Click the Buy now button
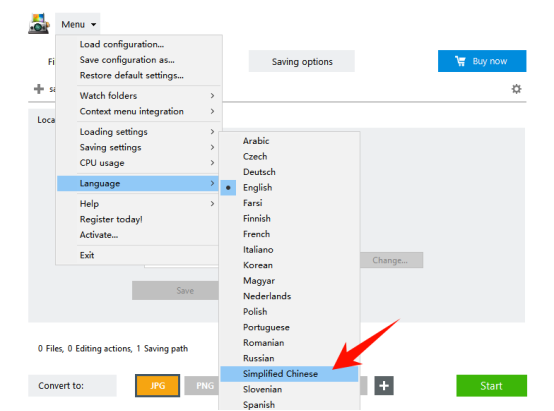Viewport: 554px width, 411px height. [x=482, y=61]
